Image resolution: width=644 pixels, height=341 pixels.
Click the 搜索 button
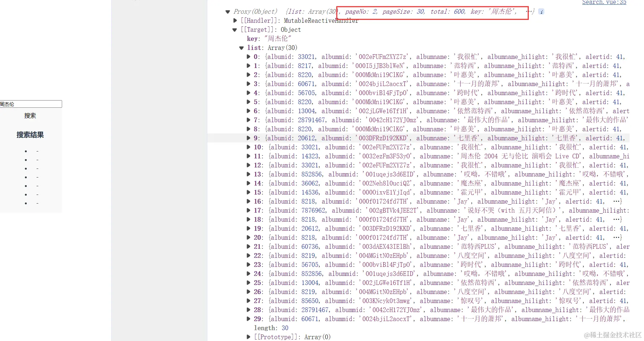[x=30, y=116]
